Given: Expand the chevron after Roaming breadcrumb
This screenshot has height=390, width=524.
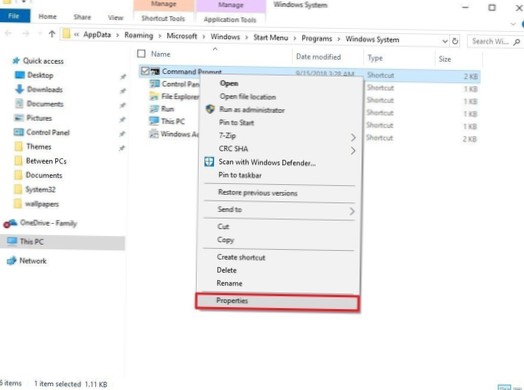Looking at the screenshot, I should coord(160,36).
